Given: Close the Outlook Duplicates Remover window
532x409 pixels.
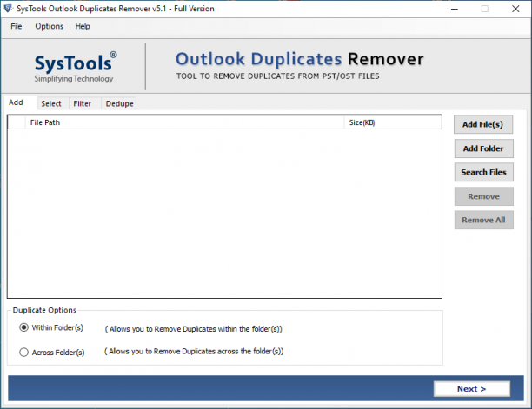Looking at the screenshot, I should click(x=515, y=9).
